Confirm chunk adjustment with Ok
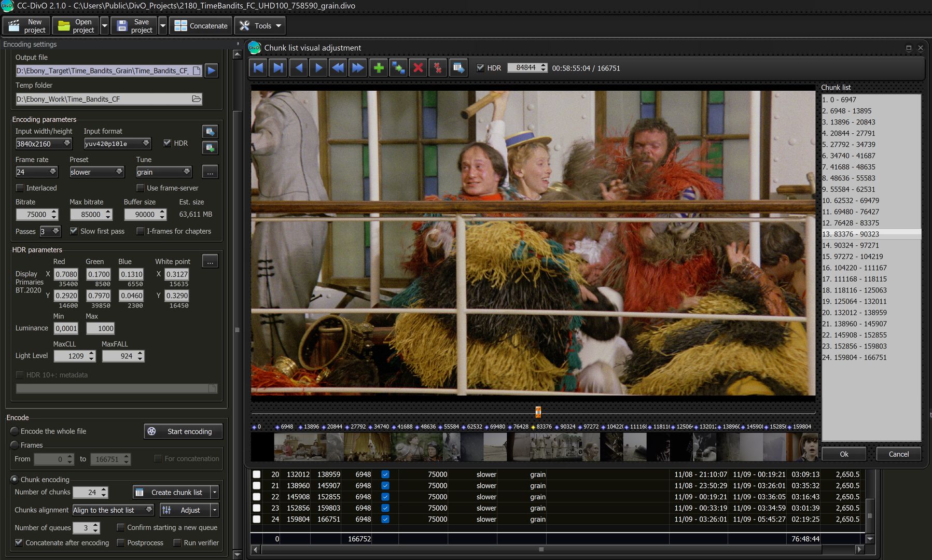 [844, 454]
